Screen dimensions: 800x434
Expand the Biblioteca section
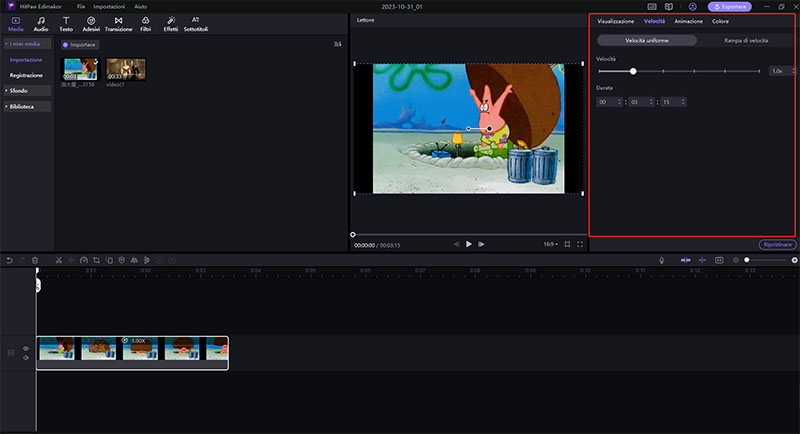pos(28,106)
